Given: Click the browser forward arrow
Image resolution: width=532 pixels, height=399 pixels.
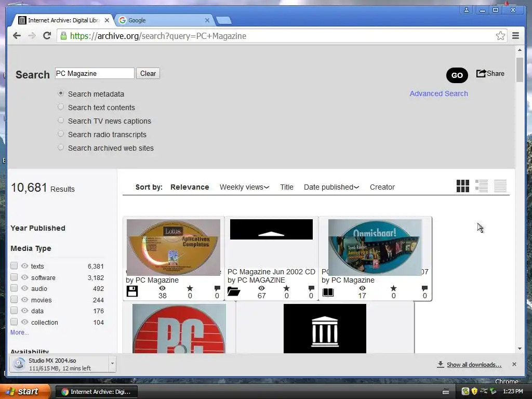Looking at the screenshot, I should (32, 36).
